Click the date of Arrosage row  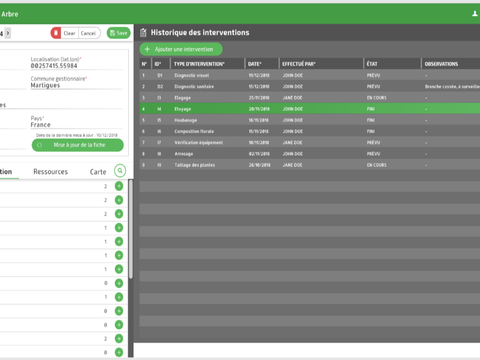[x=259, y=154]
